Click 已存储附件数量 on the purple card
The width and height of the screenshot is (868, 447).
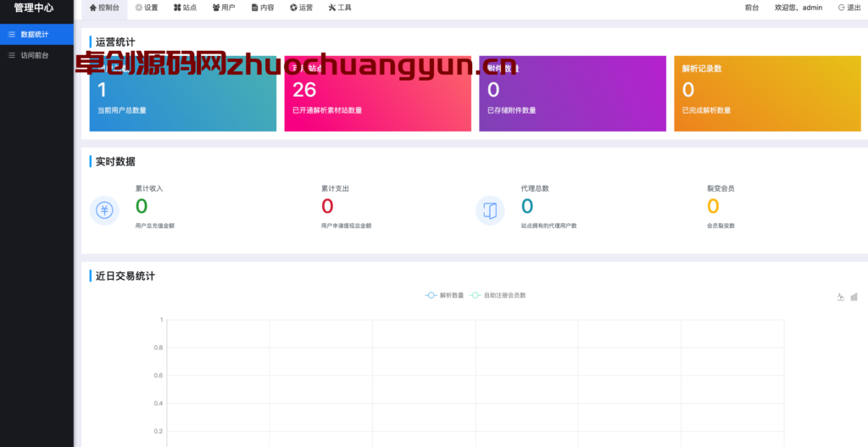coord(511,110)
